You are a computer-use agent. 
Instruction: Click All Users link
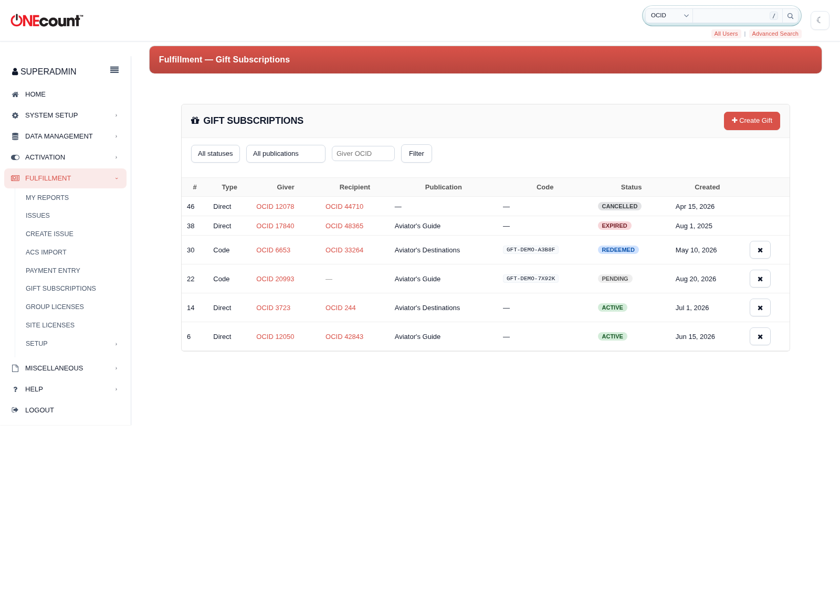tap(726, 34)
